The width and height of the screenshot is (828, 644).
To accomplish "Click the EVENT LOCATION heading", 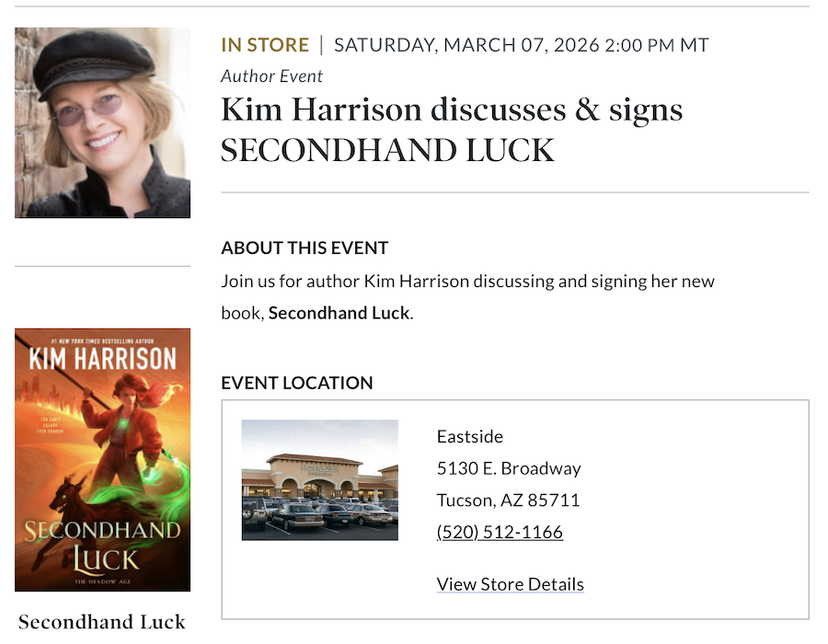I will tap(296, 383).
